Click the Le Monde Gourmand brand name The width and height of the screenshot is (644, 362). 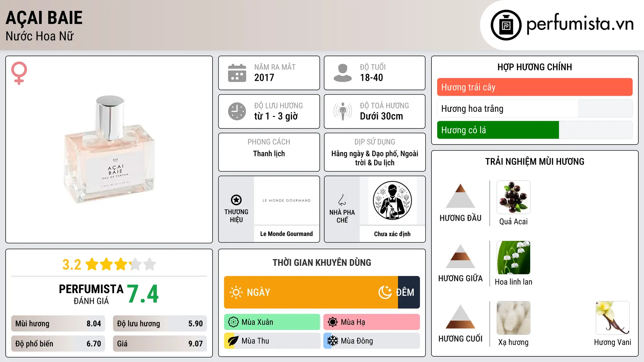[286, 234]
